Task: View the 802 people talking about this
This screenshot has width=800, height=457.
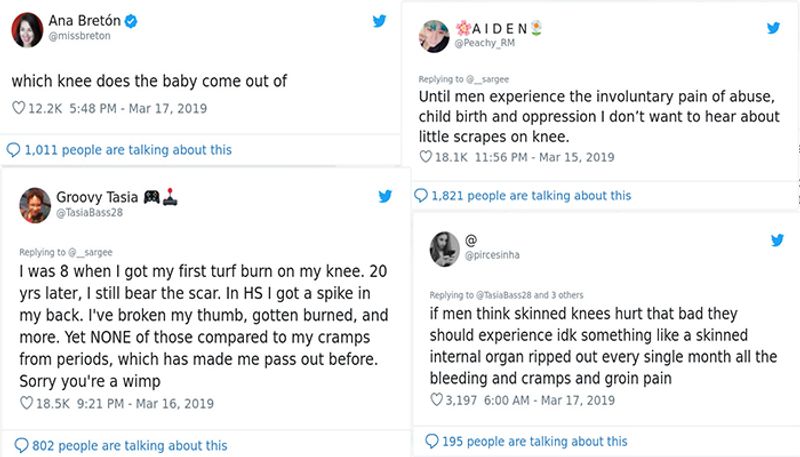Action: click(x=120, y=445)
